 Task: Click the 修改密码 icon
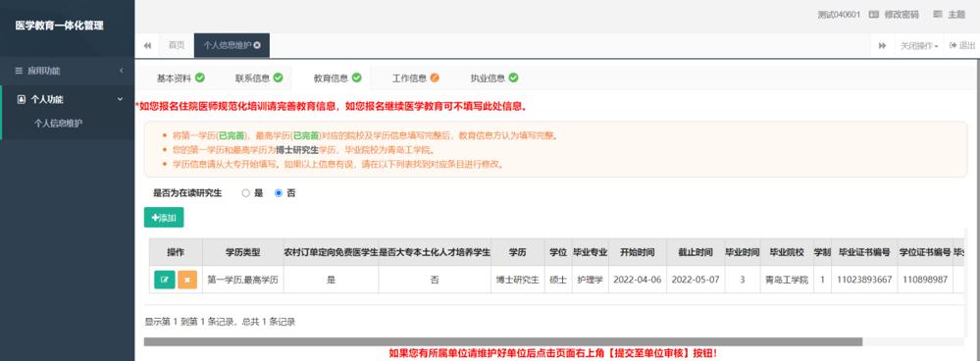[874, 15]
